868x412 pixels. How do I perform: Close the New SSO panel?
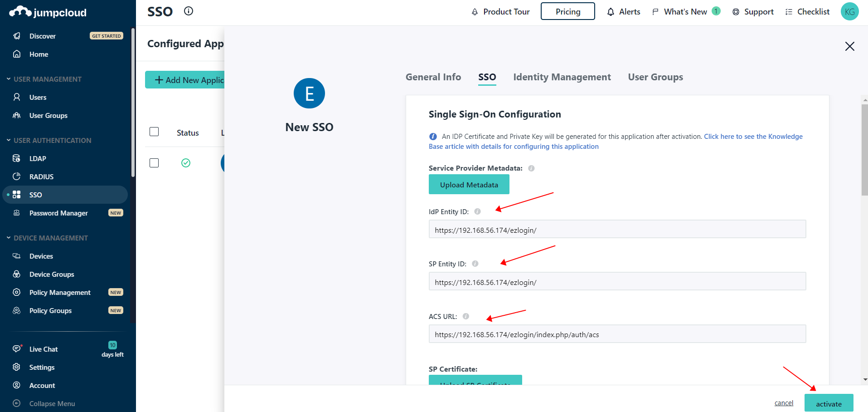(850, 46)
